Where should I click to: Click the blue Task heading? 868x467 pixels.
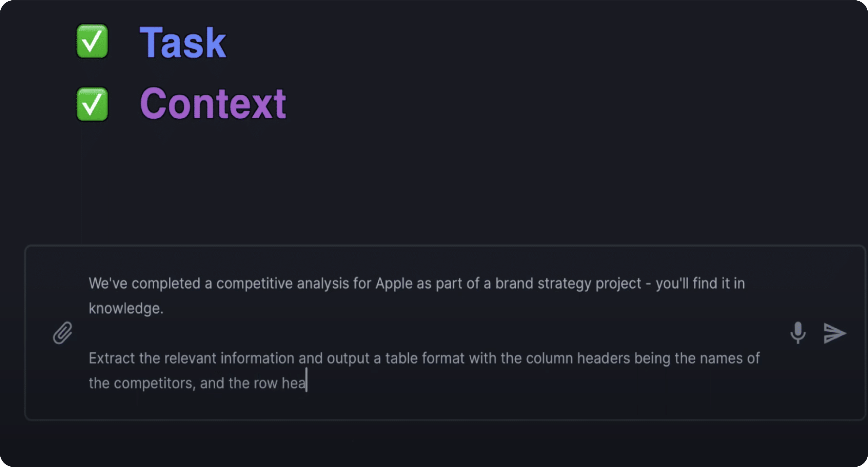(182, 43)
